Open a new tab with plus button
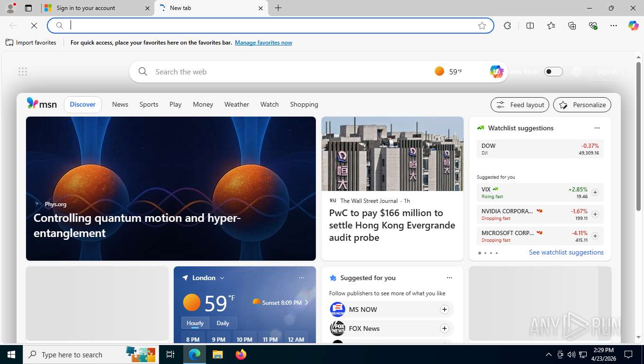The width and height of the screenshot is (644, 364). pyautogui.click(x=278, y=8)
